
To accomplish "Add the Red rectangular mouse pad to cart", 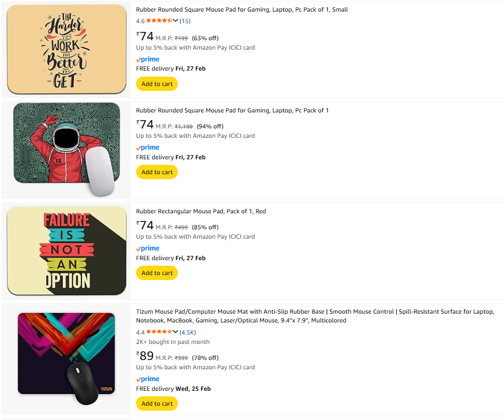I will [x=157, y=273].
